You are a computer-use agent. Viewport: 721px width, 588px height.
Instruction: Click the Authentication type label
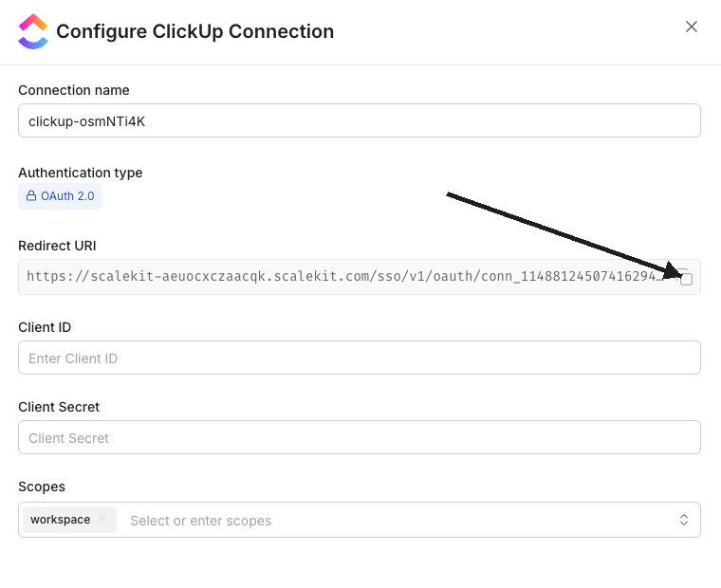point(81,173)
